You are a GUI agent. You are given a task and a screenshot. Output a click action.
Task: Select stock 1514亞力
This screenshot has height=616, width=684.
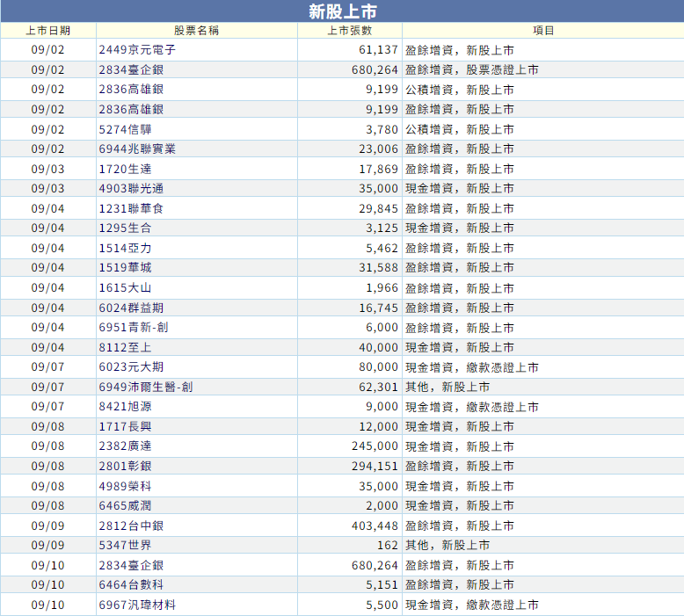click(125, 249)
